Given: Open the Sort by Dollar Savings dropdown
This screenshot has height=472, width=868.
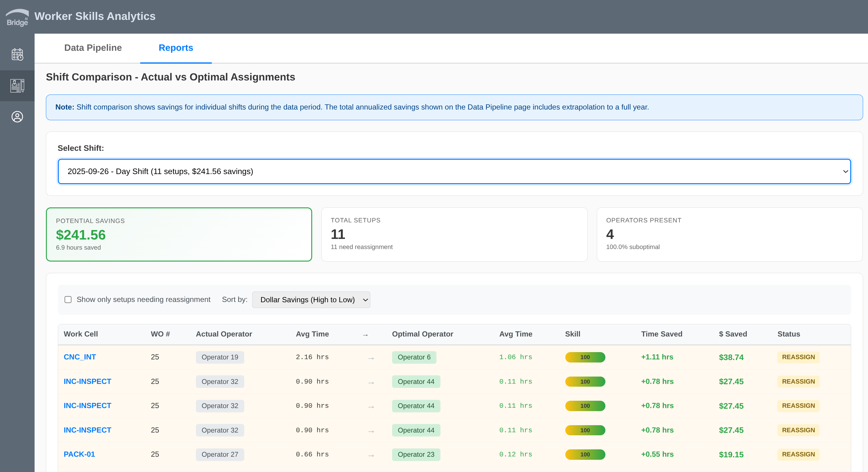Looking at the screenshot, I should tap(311, 300).
